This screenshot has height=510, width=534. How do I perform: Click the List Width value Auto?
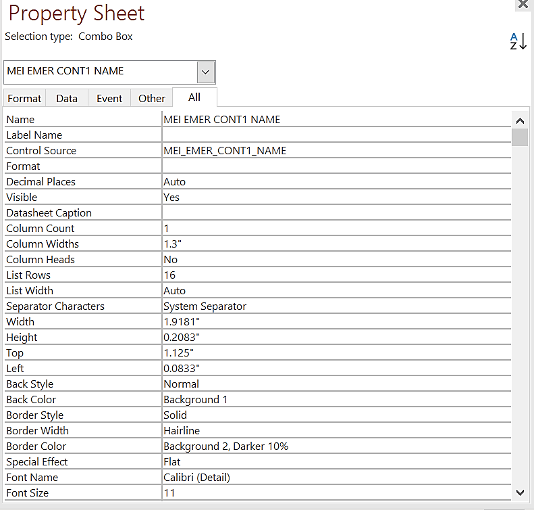coord(336,290)
